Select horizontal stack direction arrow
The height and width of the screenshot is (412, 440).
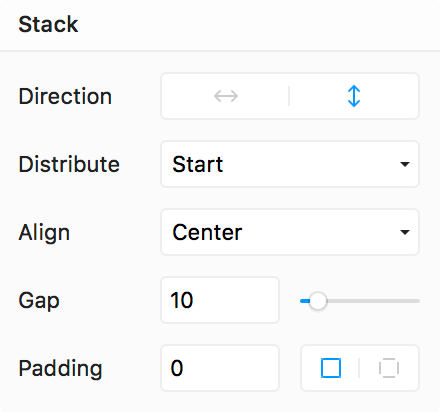point(226,96)
